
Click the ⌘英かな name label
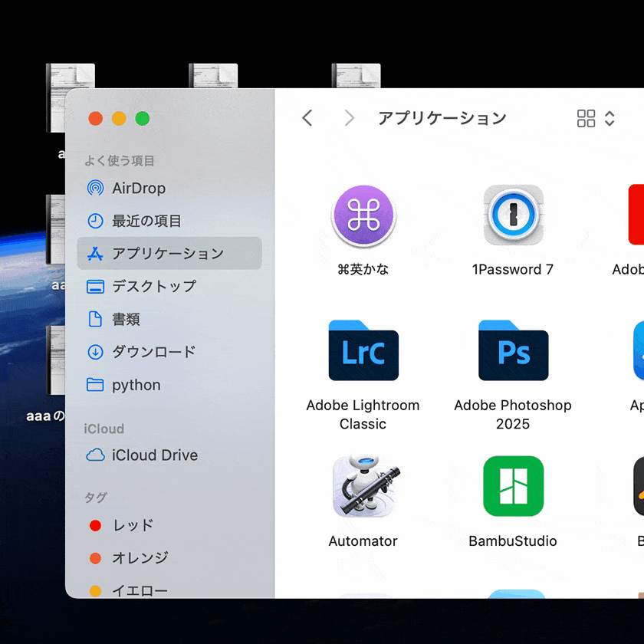pyautogui.click(x=363, y=269)
